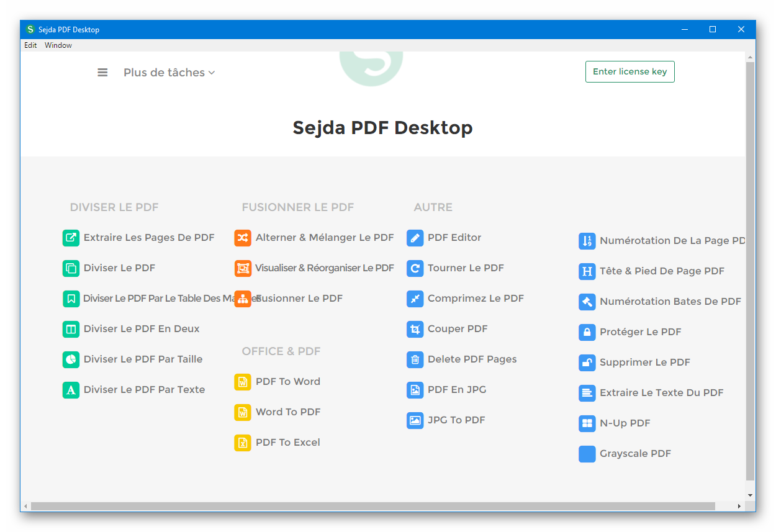The width and height of the screenshot is (776, 532).
Task: Click the rotate icon for Tourner Le PDF
Action: point(415,268)
